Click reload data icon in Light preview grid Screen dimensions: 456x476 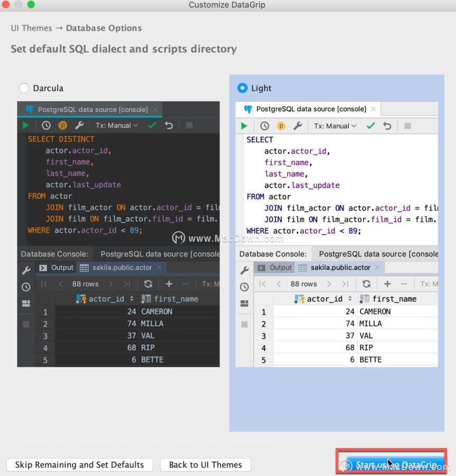click(x=366, y=284)
